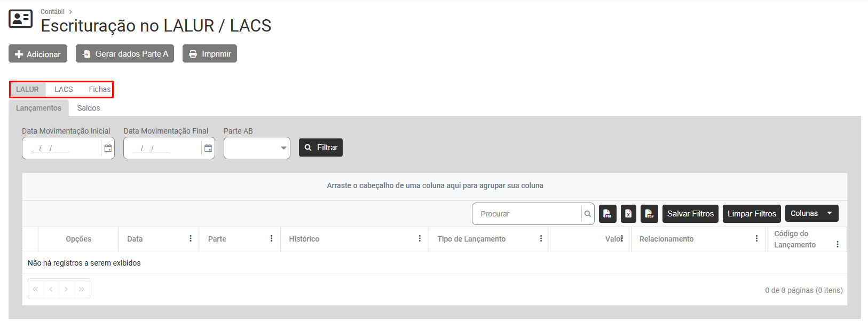The width and height of the screenshot is (868, 326).
Task: Focus the Data Movimentação Final date field
Action: pos(163,148)
